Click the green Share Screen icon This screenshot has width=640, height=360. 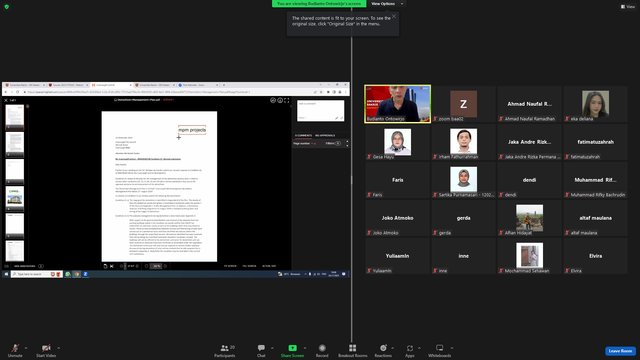point(292,348)
